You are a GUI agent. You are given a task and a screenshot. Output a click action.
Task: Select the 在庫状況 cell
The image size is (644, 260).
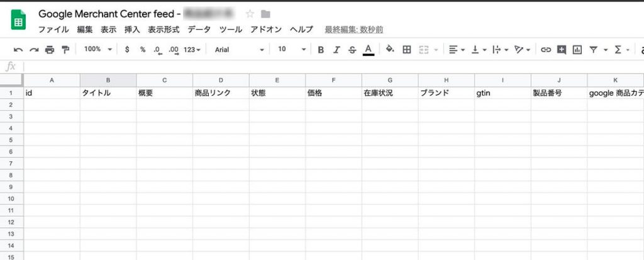(390, 93)
